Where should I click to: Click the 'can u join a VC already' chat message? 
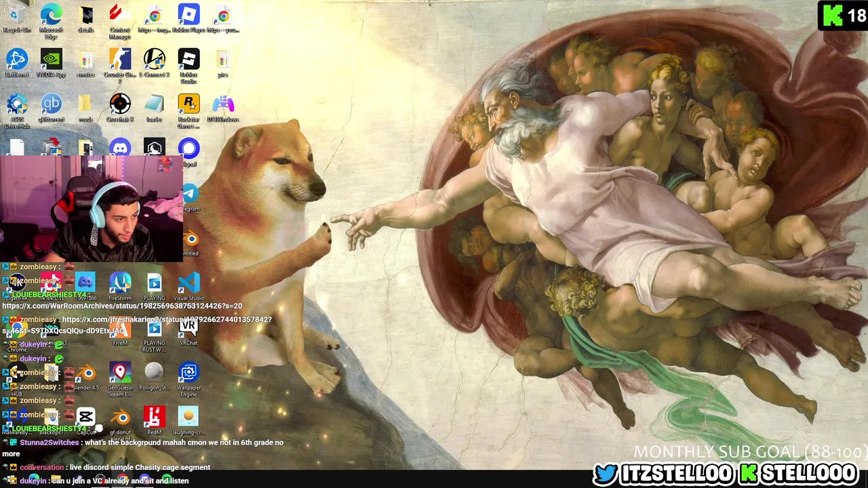[120, 481]
